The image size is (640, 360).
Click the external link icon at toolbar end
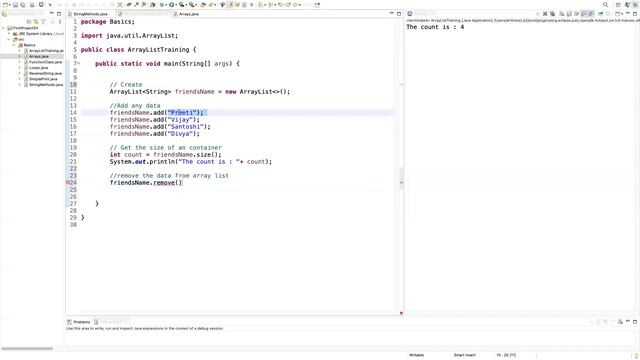pyautogui.click(x=317, y=4)
